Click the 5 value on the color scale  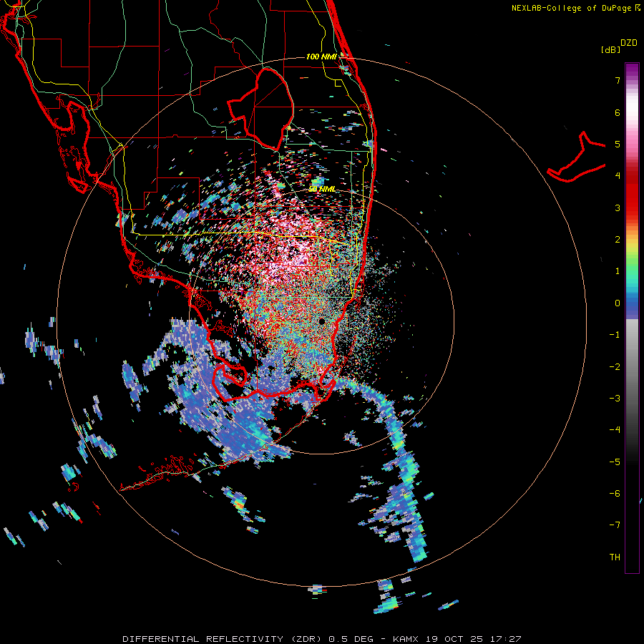coord(618,144)
